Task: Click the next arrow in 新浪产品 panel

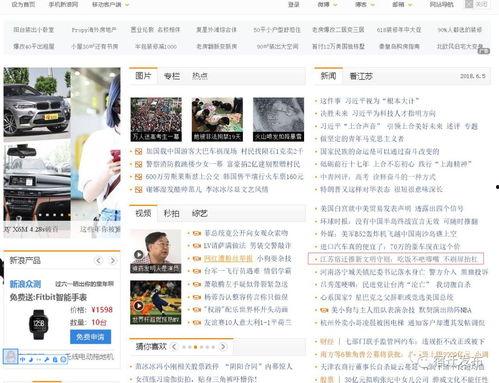Action: [x=113, y=260]
